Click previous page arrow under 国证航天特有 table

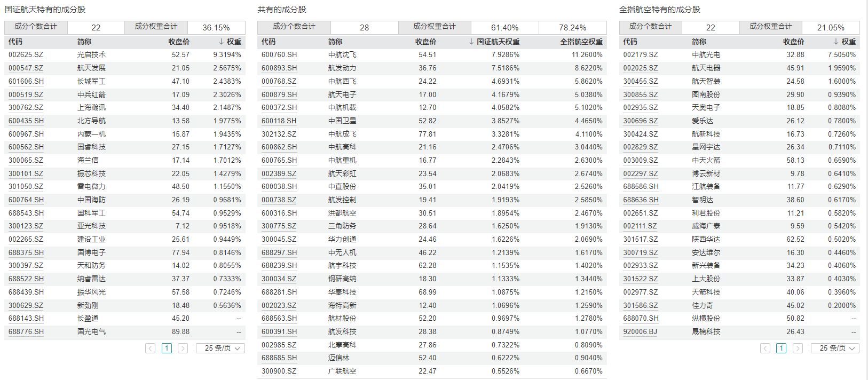tap(151, 349)
